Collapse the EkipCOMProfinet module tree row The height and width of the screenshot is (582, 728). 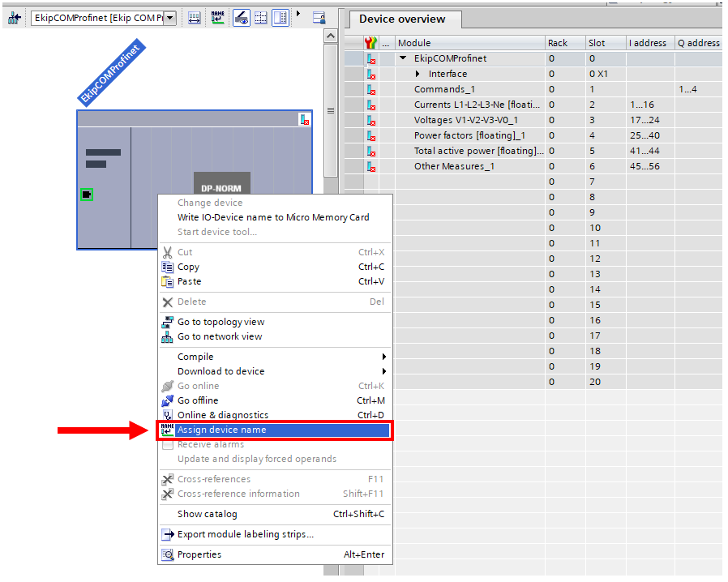(403, 58)
